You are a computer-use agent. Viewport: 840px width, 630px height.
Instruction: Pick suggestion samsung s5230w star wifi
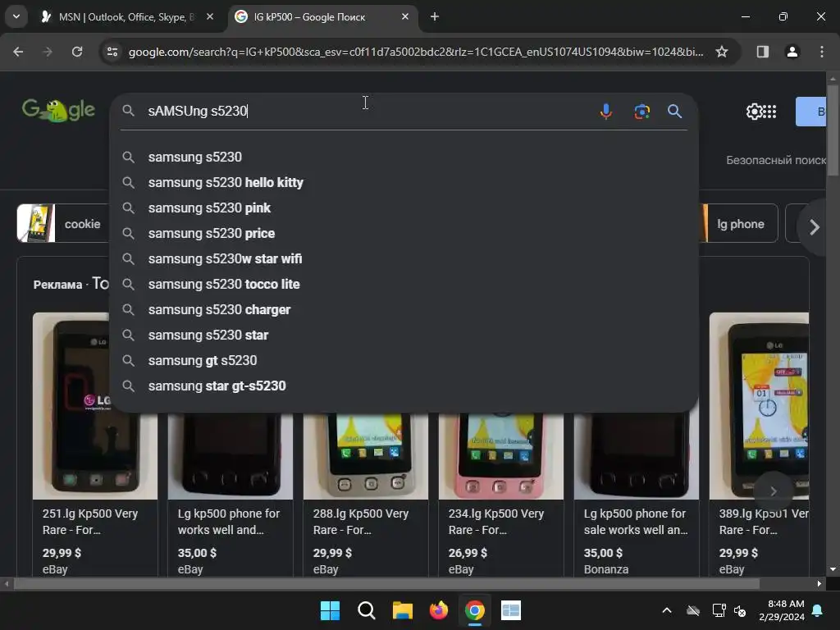[404, 258]
